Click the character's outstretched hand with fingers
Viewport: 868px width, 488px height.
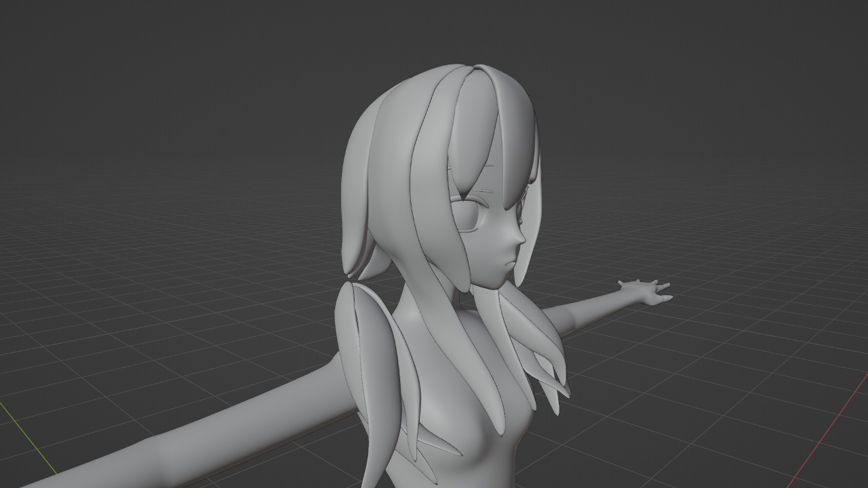pos(646,292)
